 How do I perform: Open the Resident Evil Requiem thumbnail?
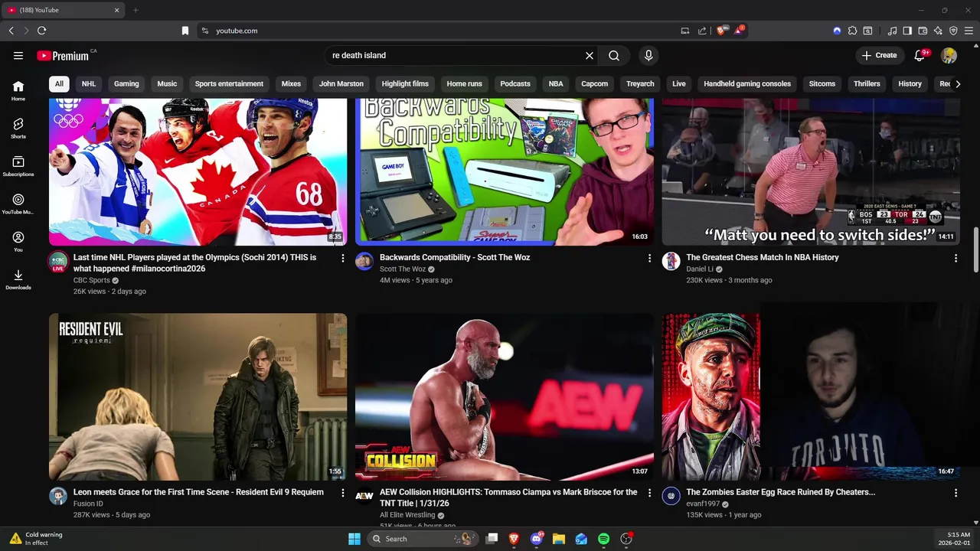[198, 396]
